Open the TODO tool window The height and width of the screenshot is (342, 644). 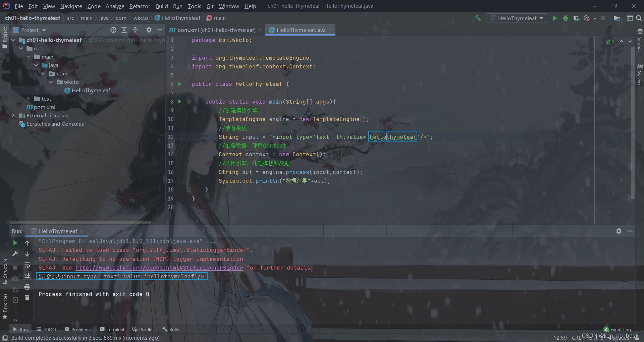click(x=46, y=330)
